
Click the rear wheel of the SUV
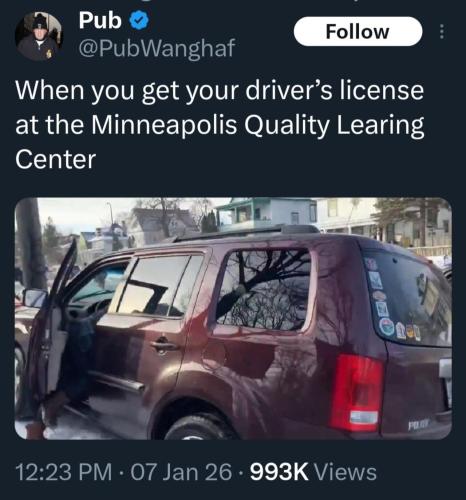point(199,427)
